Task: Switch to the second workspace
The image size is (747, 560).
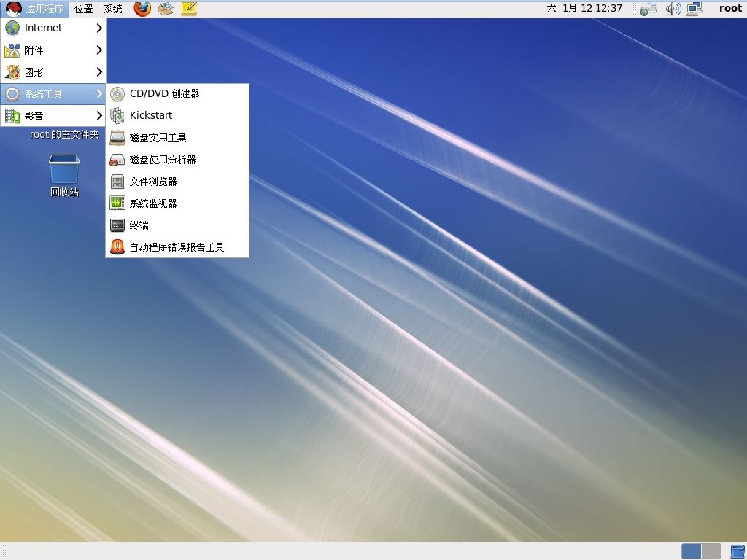Action: 711,551
